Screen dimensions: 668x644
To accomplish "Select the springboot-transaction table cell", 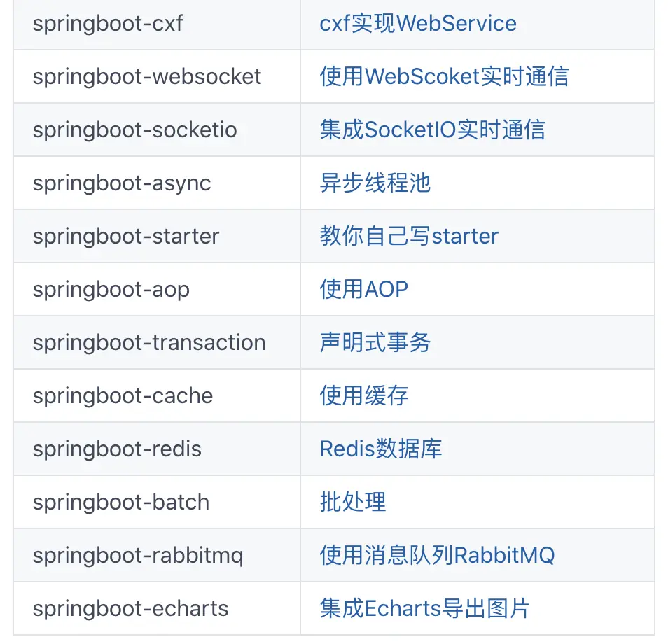I will 157,342.
